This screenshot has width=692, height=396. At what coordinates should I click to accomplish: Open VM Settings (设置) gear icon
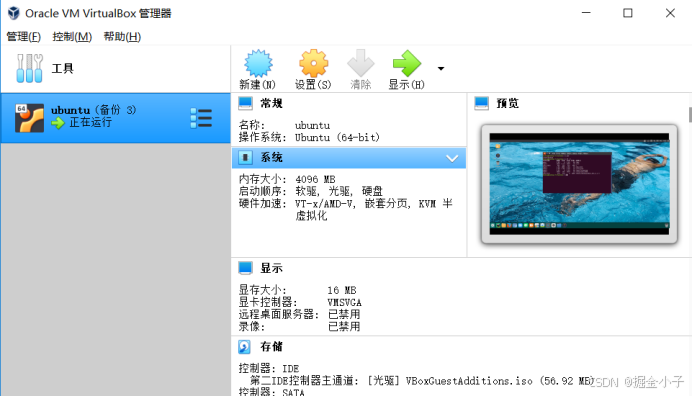(x=313, y=63)
